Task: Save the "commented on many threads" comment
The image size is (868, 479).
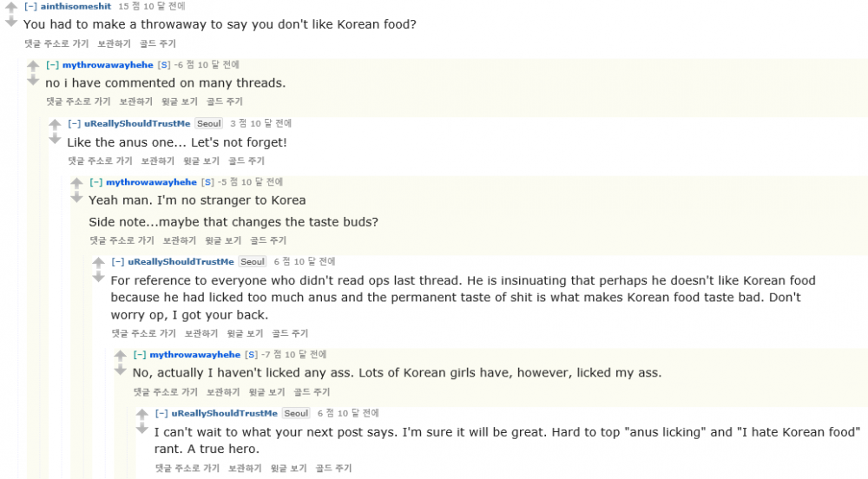Action: point(135,102)
